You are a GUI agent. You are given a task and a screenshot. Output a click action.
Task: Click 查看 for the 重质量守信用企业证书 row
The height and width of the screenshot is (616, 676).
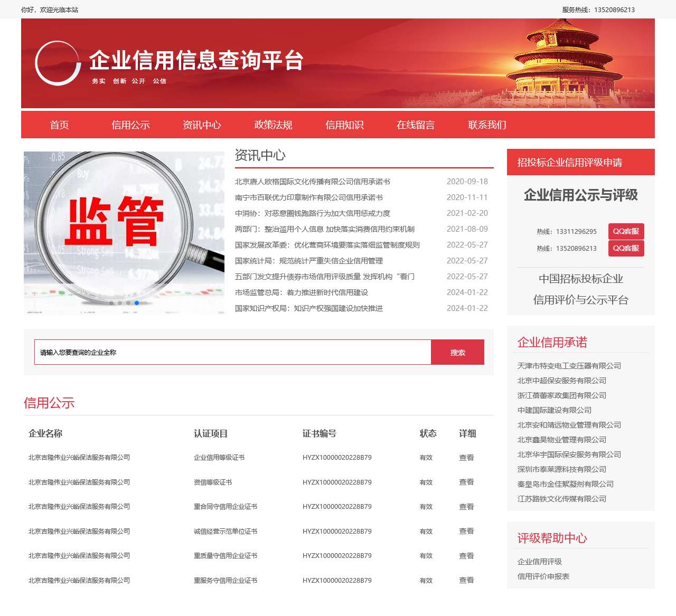pos(466,556)
